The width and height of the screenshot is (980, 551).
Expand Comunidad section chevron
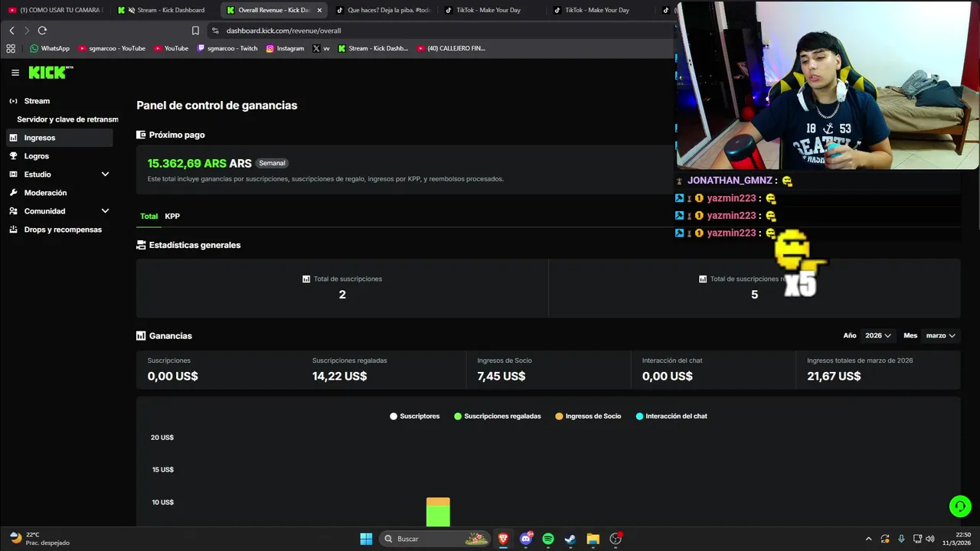pyautogui.click(x=105, y=211)
